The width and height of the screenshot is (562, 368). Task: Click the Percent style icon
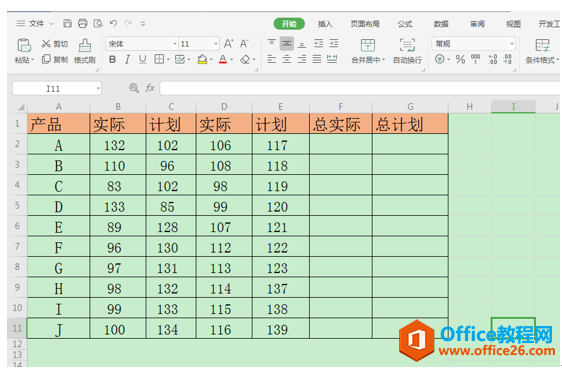(460, 59)
